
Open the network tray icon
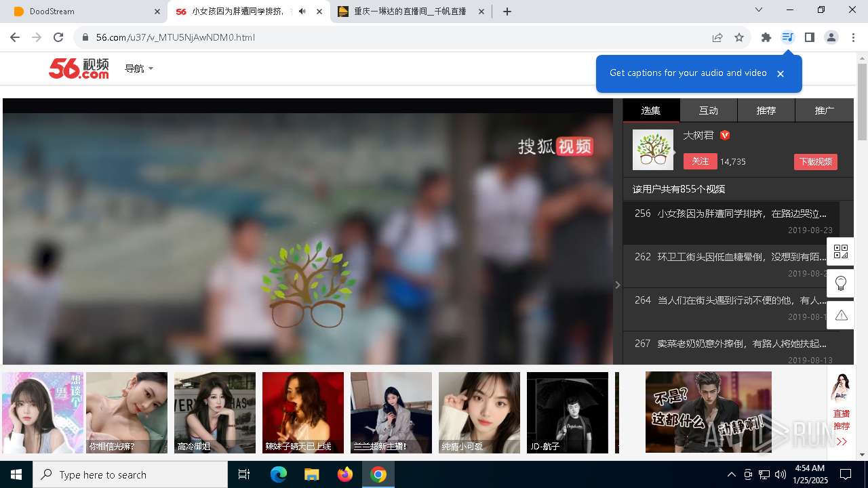coord(764,474)
